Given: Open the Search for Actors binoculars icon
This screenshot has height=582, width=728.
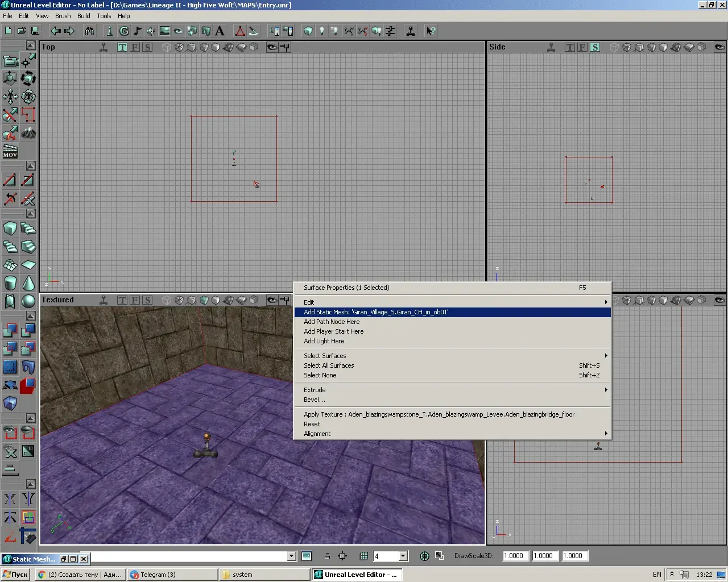Looking at the screenshot, I should tap(89, 31).
